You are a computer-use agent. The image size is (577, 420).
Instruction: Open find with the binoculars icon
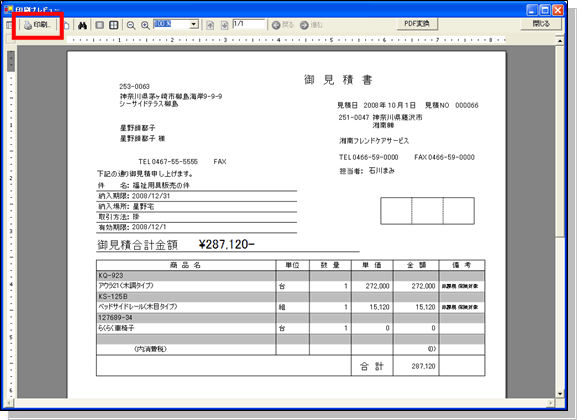pyautogui.click(x=82, y=25)
